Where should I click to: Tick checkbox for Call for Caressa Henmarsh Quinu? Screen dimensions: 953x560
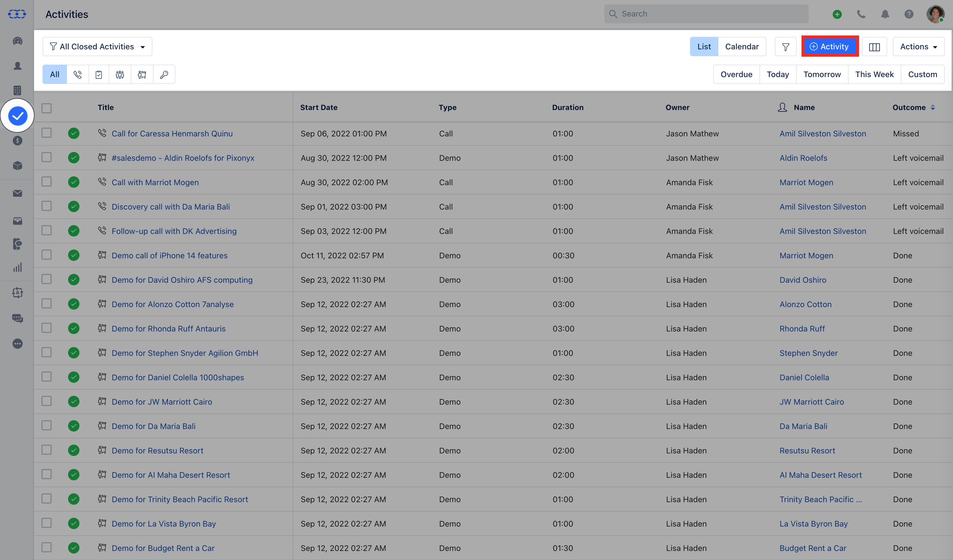tap(47, 133)
